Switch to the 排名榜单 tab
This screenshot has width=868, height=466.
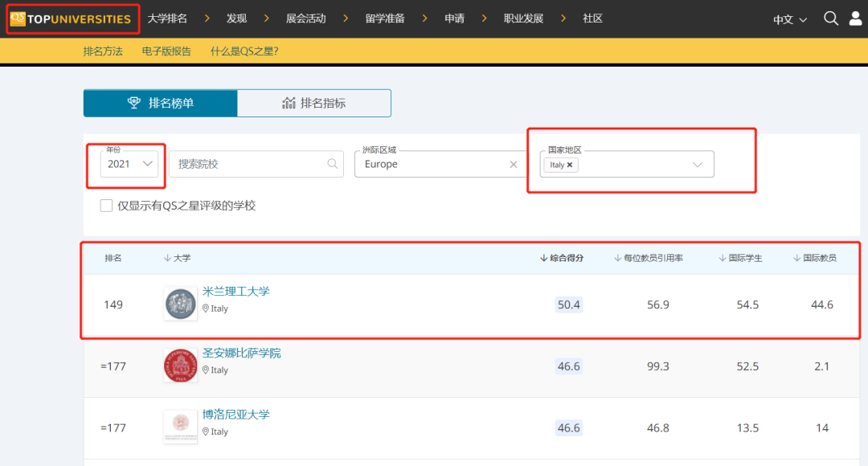[x=161, y=103]
